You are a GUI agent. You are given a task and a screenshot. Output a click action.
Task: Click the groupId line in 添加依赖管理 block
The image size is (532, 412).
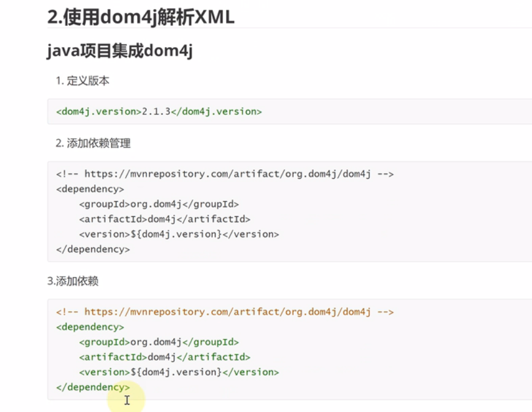pos(158,204)
